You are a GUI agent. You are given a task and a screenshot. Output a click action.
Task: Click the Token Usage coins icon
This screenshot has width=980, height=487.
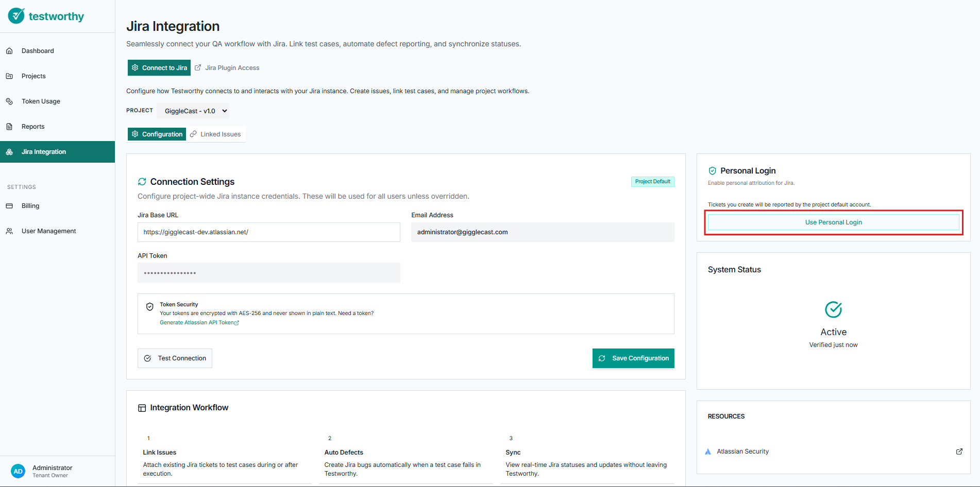pyautogui.click(x=9, y=101)
